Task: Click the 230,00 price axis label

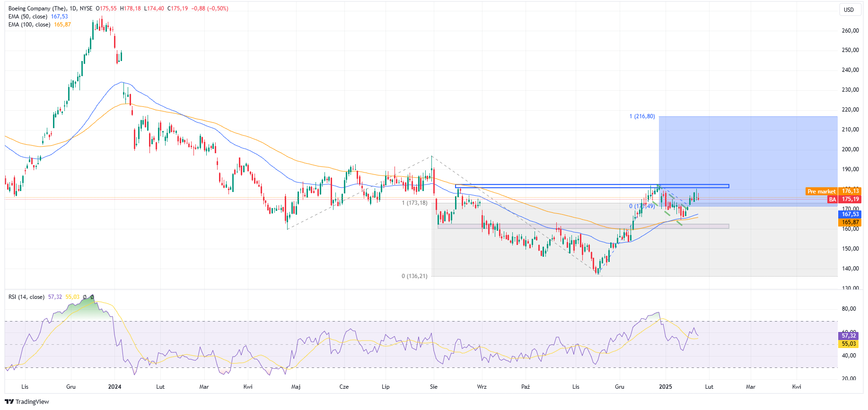Action: coord(850,90)
